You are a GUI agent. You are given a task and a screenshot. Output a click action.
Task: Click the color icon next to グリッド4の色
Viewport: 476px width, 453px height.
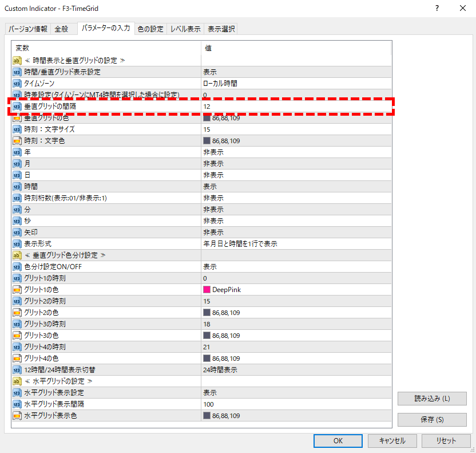pos(17,358)
